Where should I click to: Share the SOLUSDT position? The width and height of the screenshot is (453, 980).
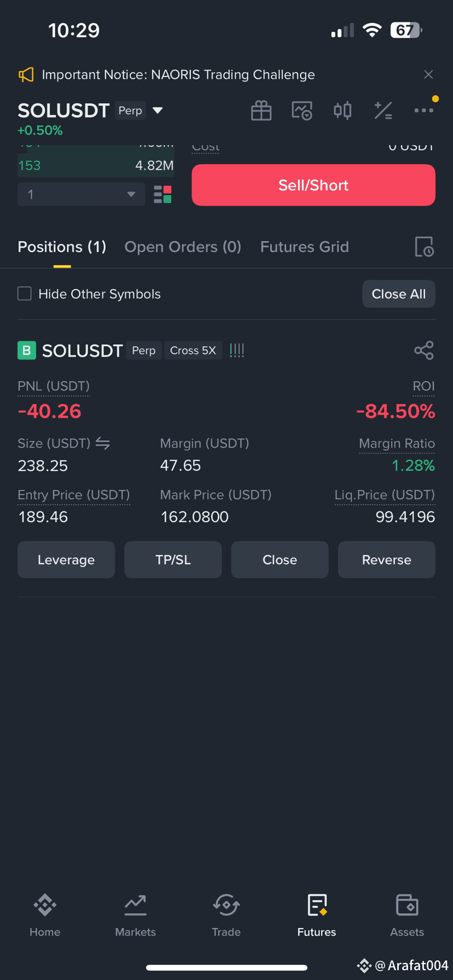pyautogui.click(x=424, y=351)
